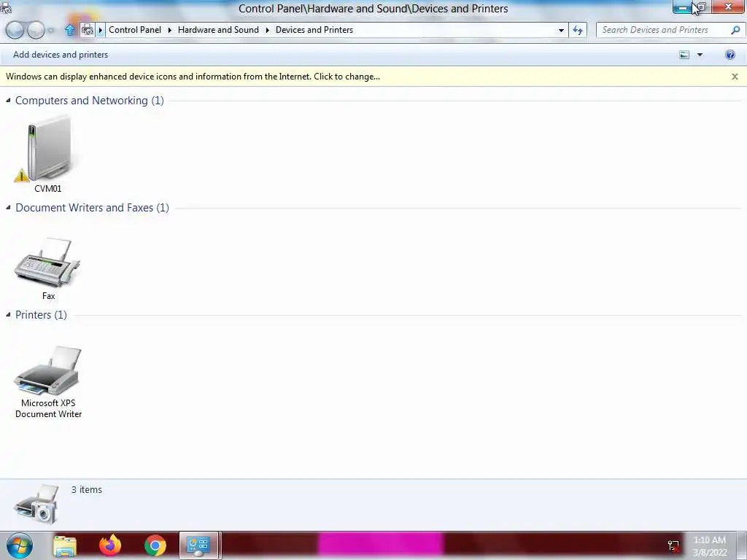This screenshot has width=747, height=560.
Task: Click the enhanced device icons information bar
Action: [193, 77]
